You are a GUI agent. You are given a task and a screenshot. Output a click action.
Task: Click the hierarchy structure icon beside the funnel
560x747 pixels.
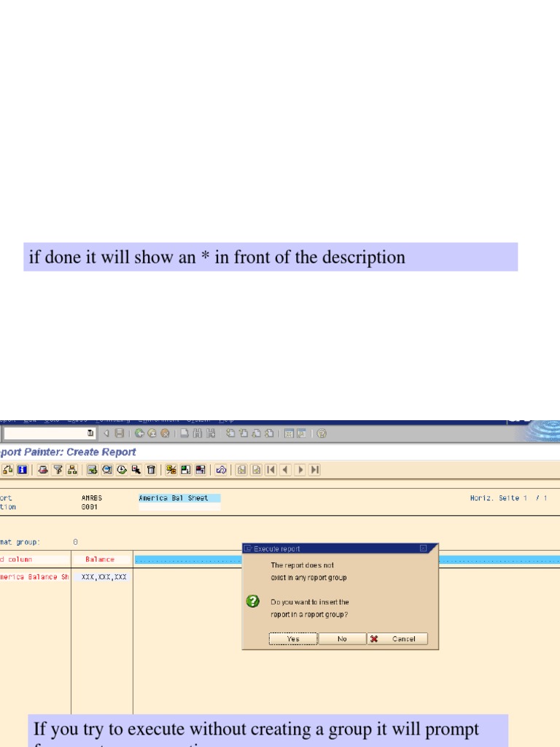click(72, 470)
